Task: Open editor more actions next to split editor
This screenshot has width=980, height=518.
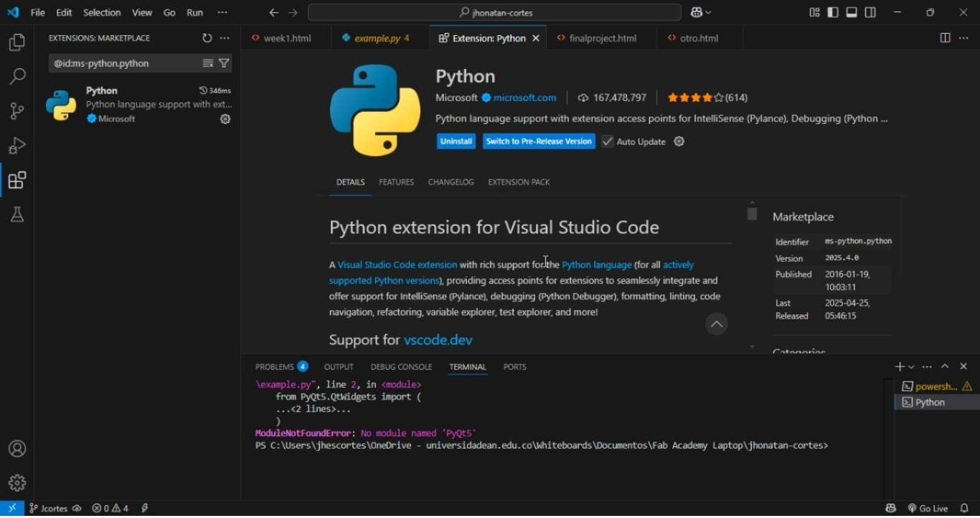Action: (x=964, y=38)
